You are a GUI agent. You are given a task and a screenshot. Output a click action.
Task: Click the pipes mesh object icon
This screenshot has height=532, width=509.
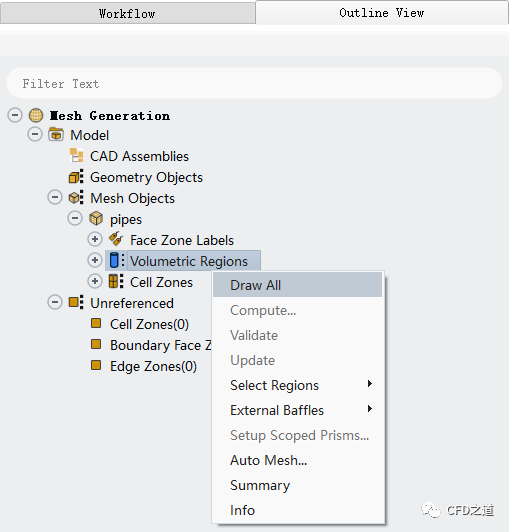pyautogui.click(x=96, y=218)
